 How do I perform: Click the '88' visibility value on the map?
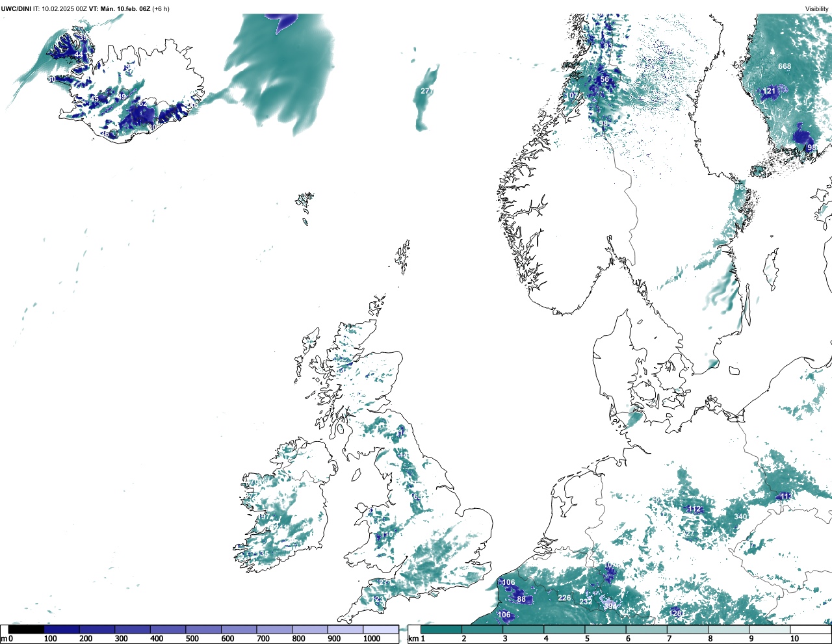(x=521, y=599)
